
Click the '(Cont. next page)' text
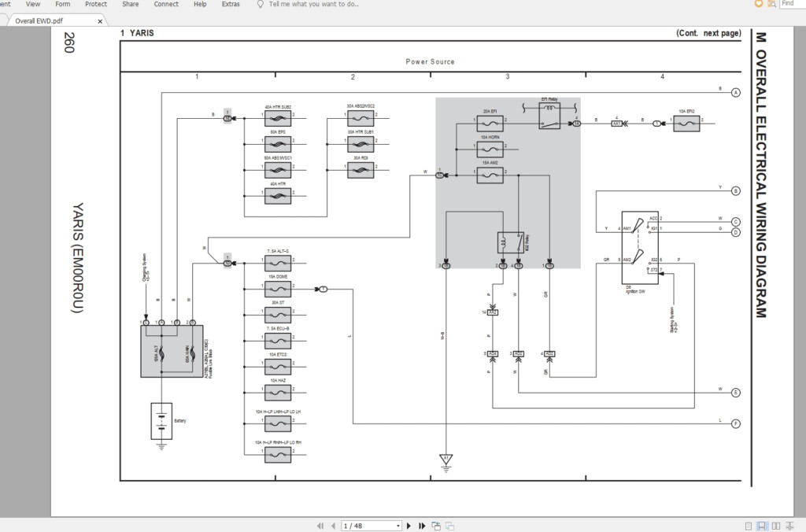pos(709,33)
